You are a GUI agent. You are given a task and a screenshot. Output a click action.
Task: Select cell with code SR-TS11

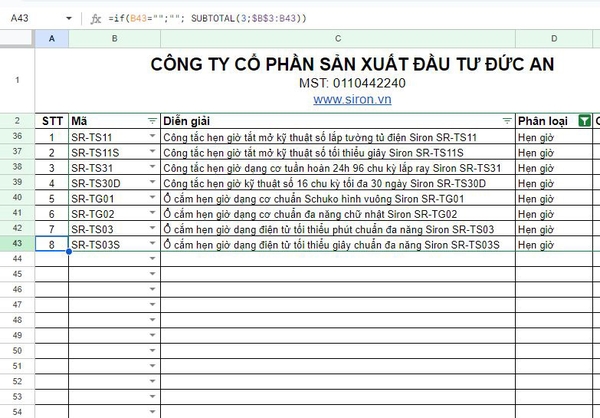tap(114, 137)
